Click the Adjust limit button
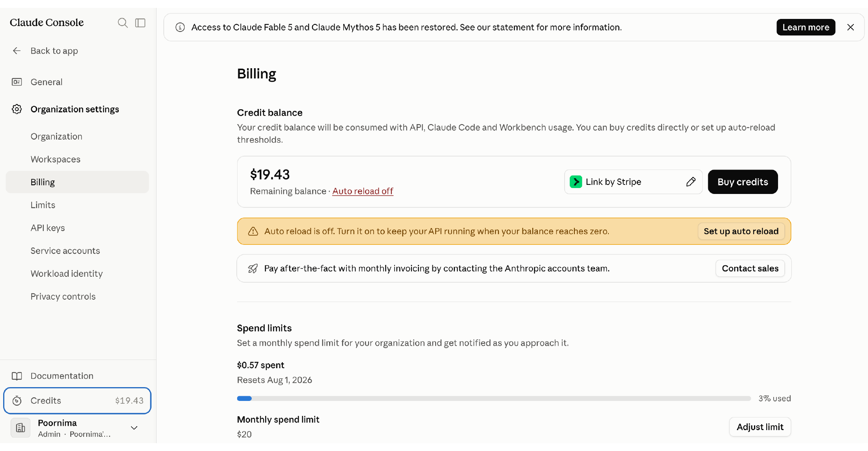The width and height of the screenshot is (868, 451). 760,427
